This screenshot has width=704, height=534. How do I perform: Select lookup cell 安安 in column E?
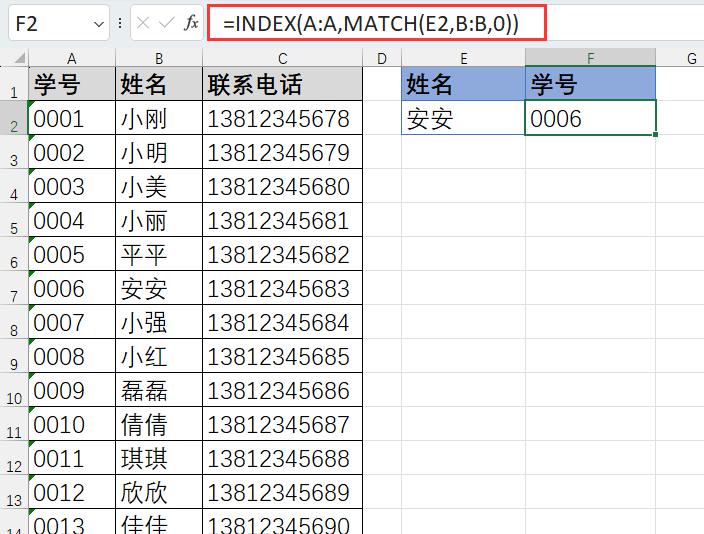click(463, 118)
